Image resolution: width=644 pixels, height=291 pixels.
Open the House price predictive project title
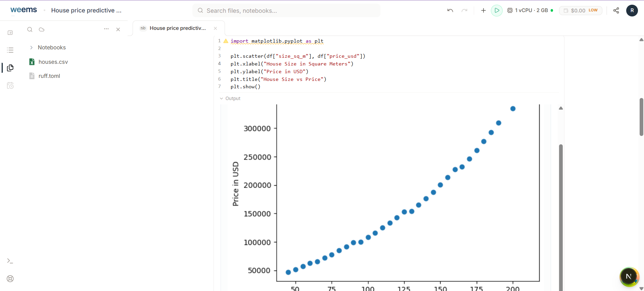click(x=86, y=10)
